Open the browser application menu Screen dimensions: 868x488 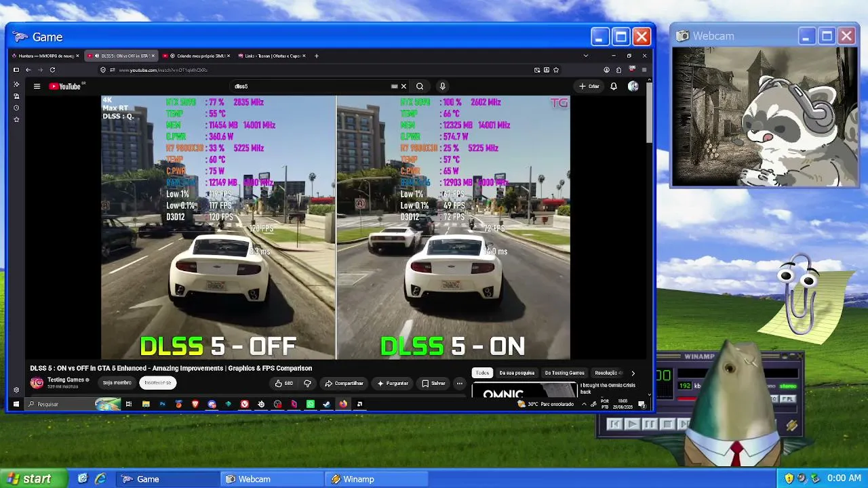pyautogui.click(x=644, y=70)
